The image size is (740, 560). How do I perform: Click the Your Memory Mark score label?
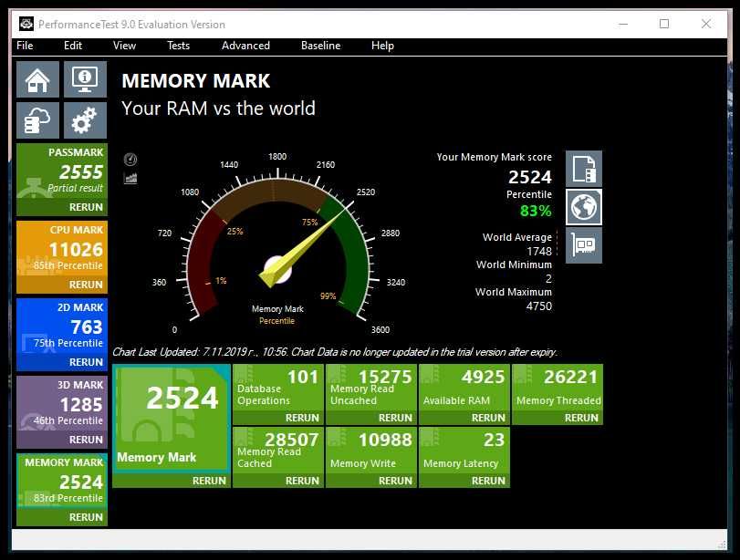(495, 157)
